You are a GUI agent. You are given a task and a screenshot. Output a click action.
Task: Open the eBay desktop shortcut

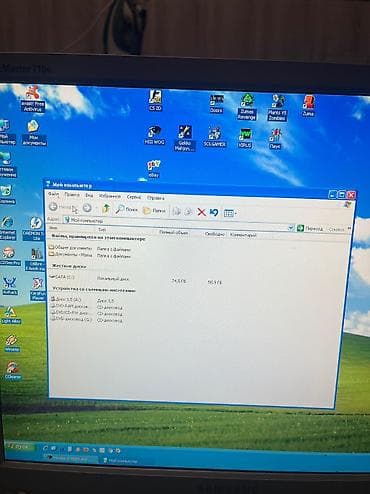tap(154, 169)
